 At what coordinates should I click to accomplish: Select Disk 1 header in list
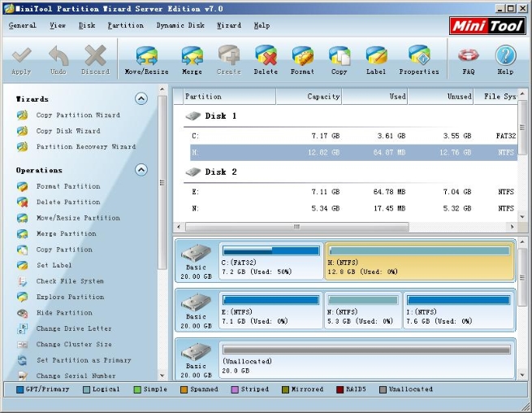(x=210, y=116)
